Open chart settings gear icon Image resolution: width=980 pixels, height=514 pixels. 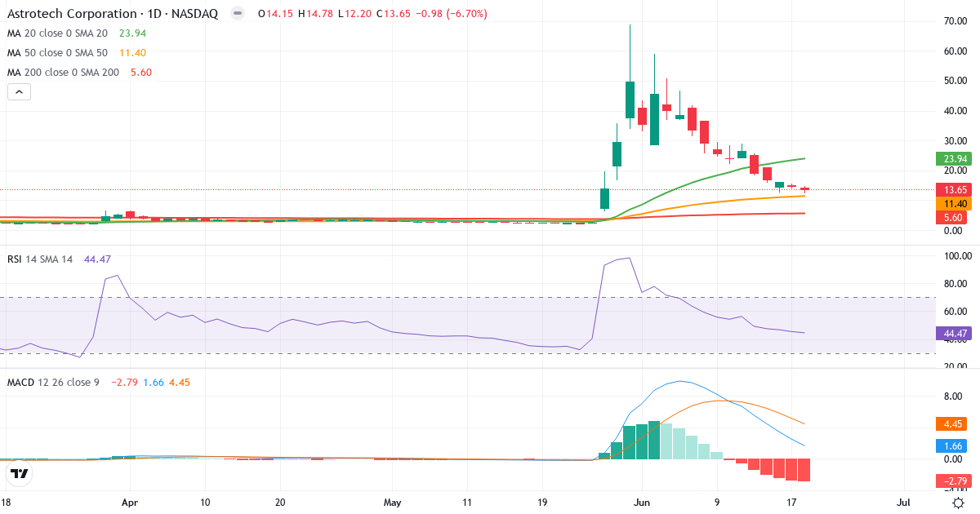pos(960,503)
